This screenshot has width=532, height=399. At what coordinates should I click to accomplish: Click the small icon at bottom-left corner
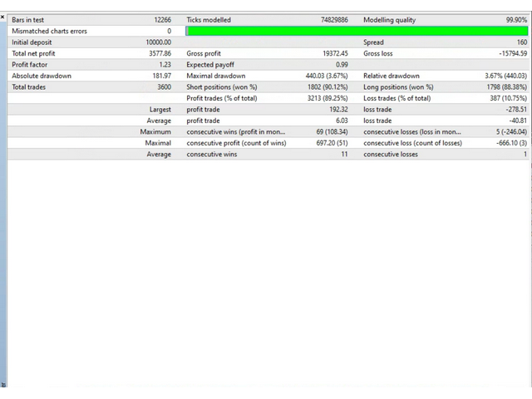coord(3,385)
